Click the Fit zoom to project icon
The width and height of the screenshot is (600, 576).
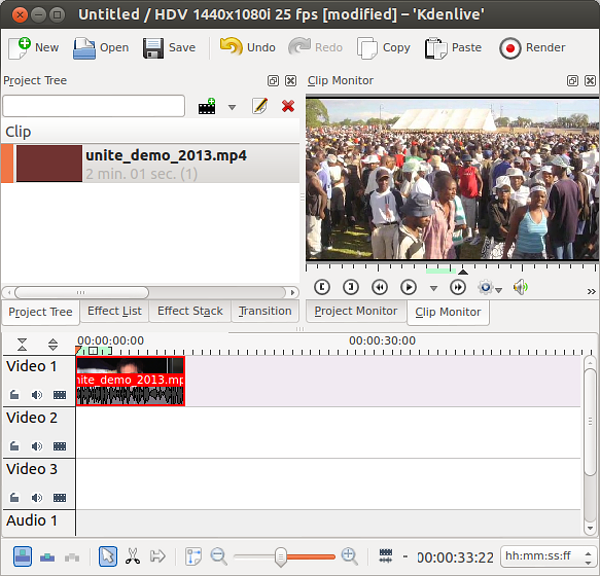point(193,557)
